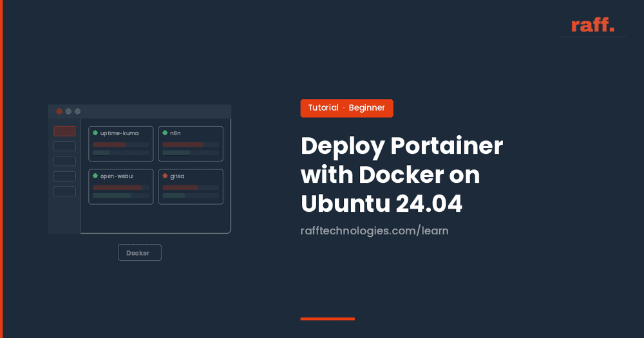The height and width of the screenshot is (338, 644).
Task: Click the green usage bar under n8n
Action: [x=176, y=153]
